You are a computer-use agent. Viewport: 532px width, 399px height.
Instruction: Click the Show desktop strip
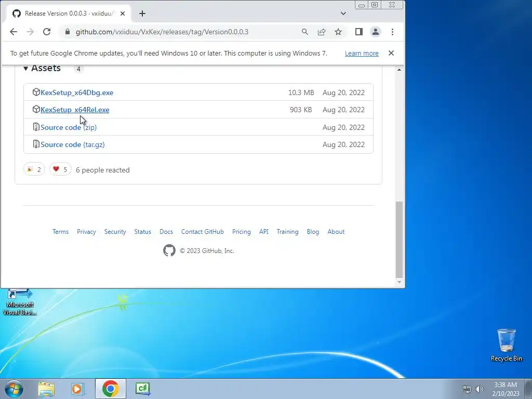[528, 389]
